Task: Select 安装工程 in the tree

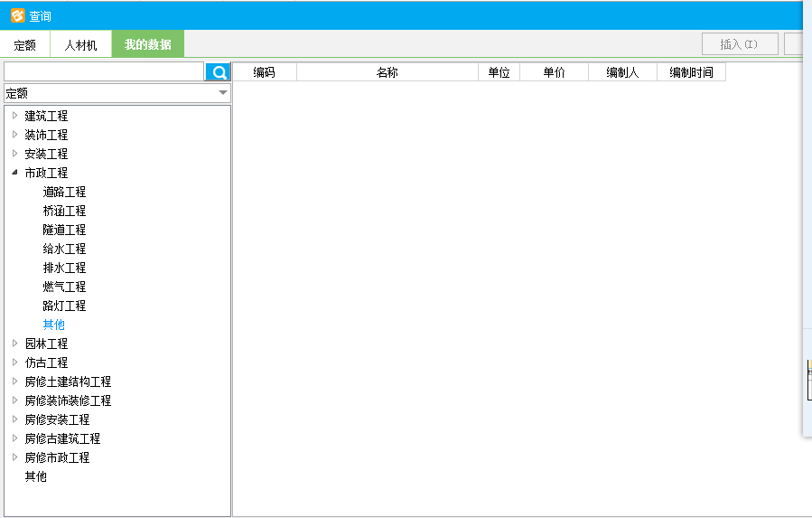Action: click(46, 154)
